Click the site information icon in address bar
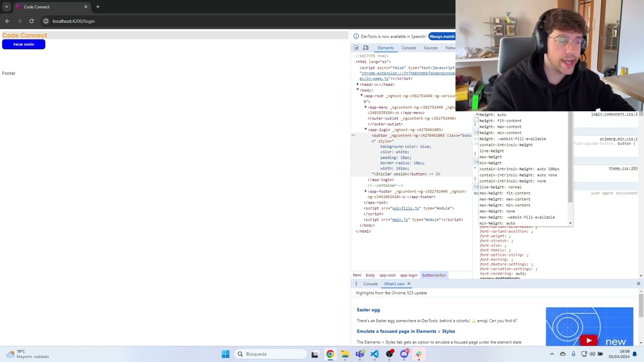This screenshot has height=362, width=644. pos(46,21)
